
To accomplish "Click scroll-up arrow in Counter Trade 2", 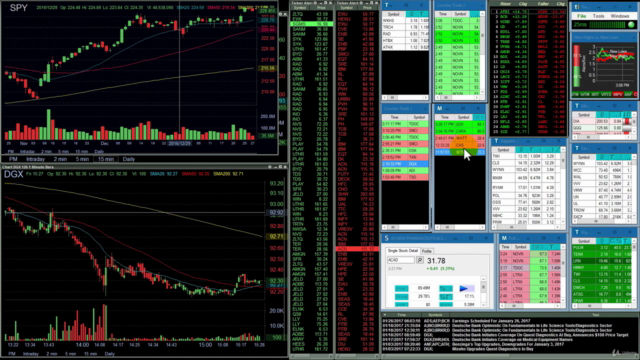I will 482,14.
